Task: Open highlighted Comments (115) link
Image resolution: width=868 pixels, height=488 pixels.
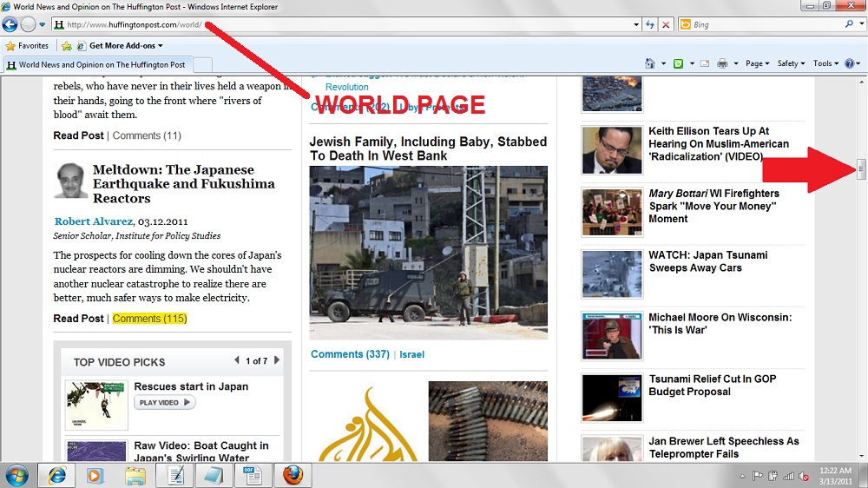Action: click(149, 319)
